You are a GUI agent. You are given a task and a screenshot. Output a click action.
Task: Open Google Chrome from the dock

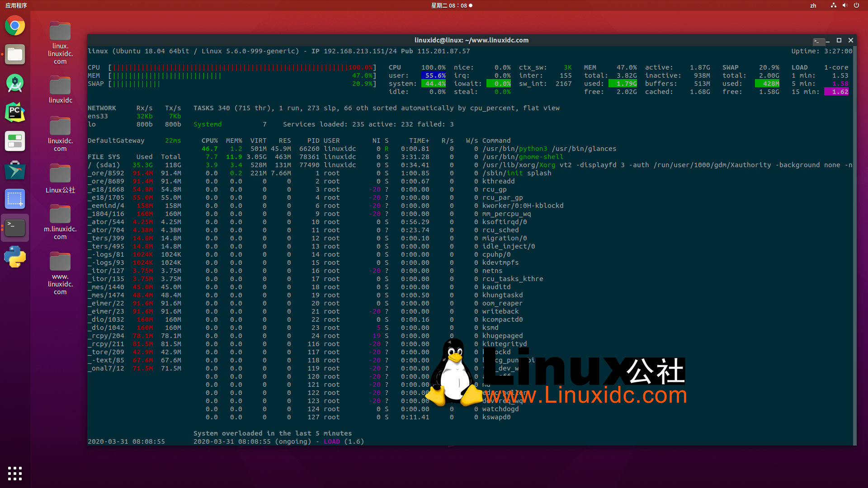click(x=15, y=26)
